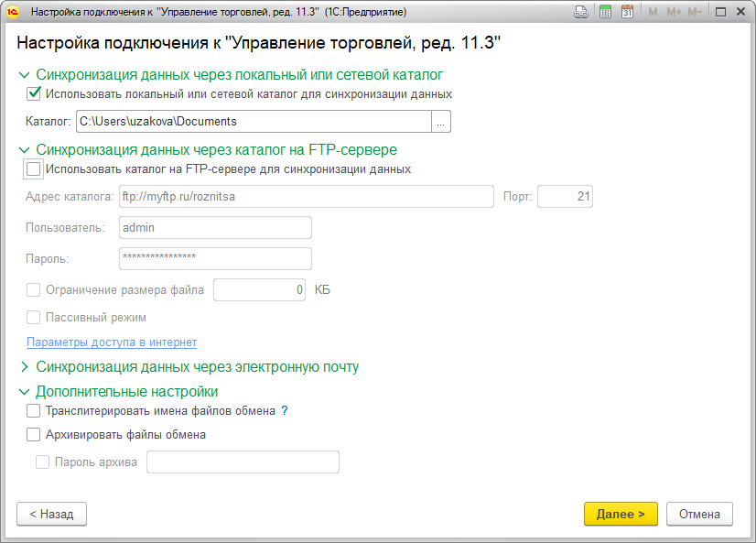756x543 pixels.
Task: Collapse the additional settings section
Action: click(24, 392)
